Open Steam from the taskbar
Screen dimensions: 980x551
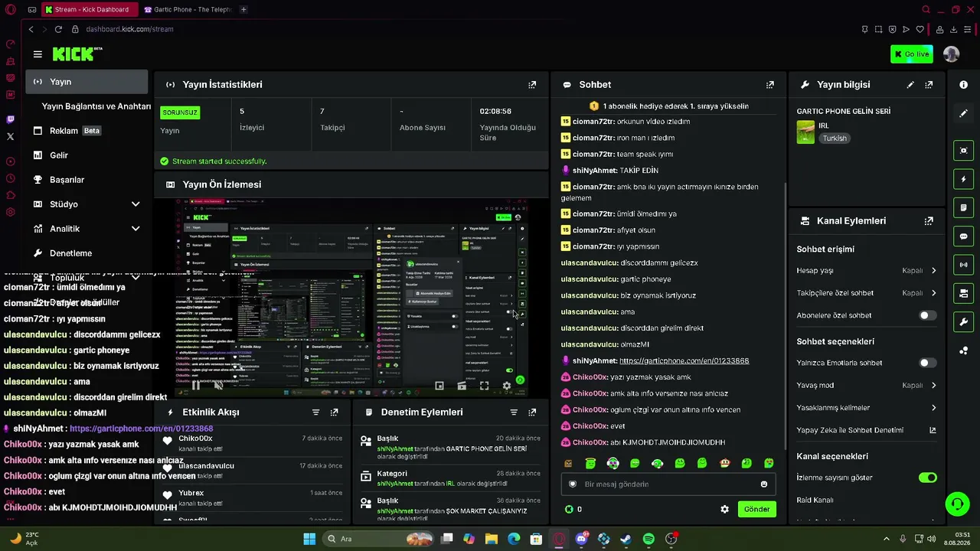coord(626,539)
